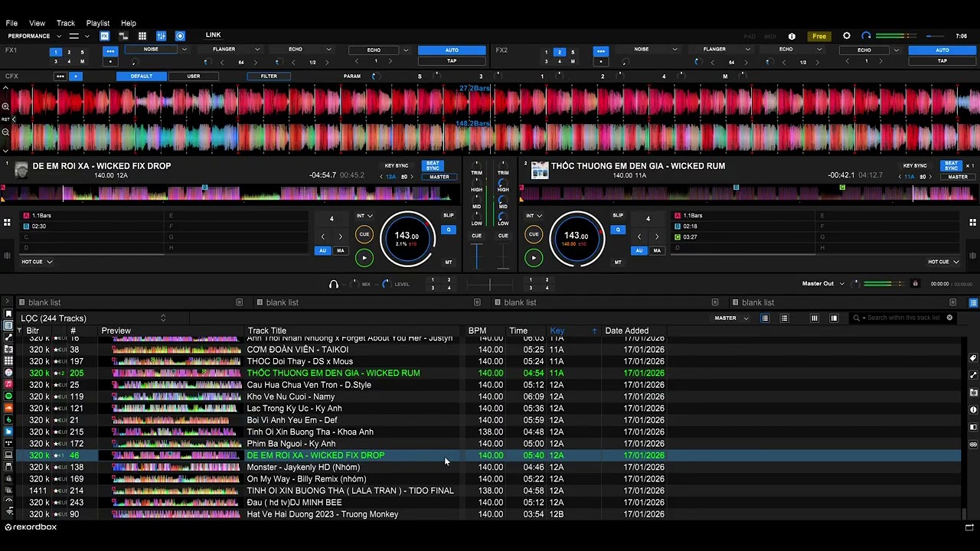The image size is (980, 551).
Task: Zoom in on the enlarged waveform
Action: pyautogui.click(x=5, y=107)
